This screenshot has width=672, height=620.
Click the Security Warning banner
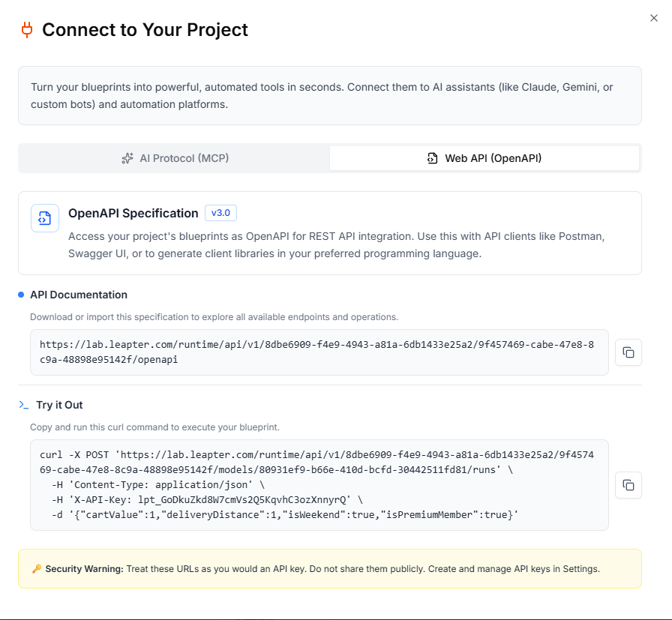click(x=330, y=568)
